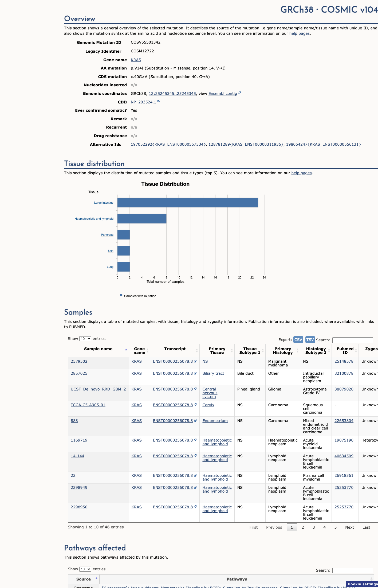Open alternative ID 197052292 KRAS_ENST00000557334
This screenshot has width=378, height=588.
168,144
